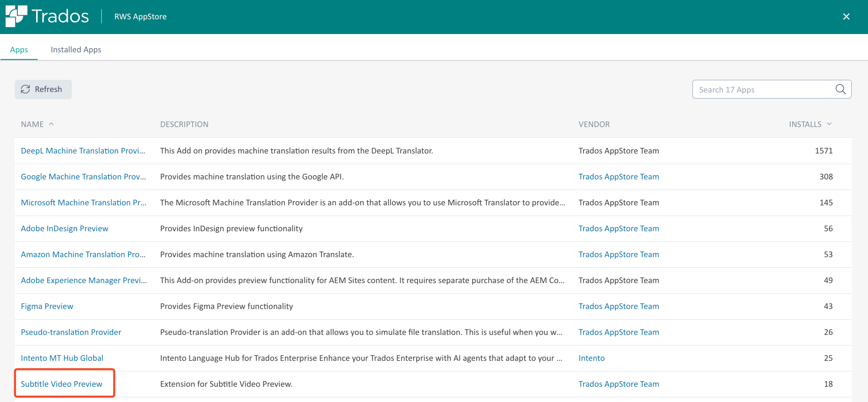Open the Subtitle Video Preview app
The image size is (868, 402).
coord(62,384)
